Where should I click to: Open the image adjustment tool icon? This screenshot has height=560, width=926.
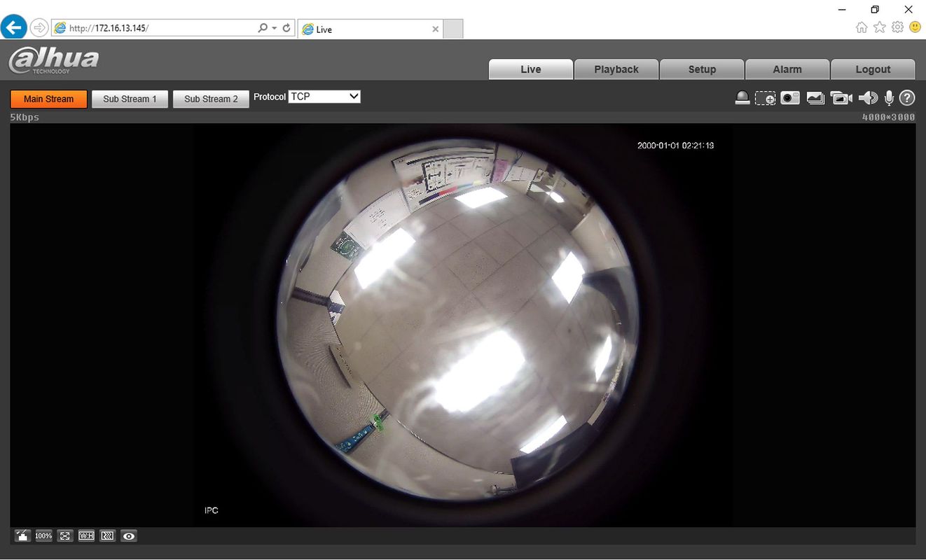click(22, 536)
